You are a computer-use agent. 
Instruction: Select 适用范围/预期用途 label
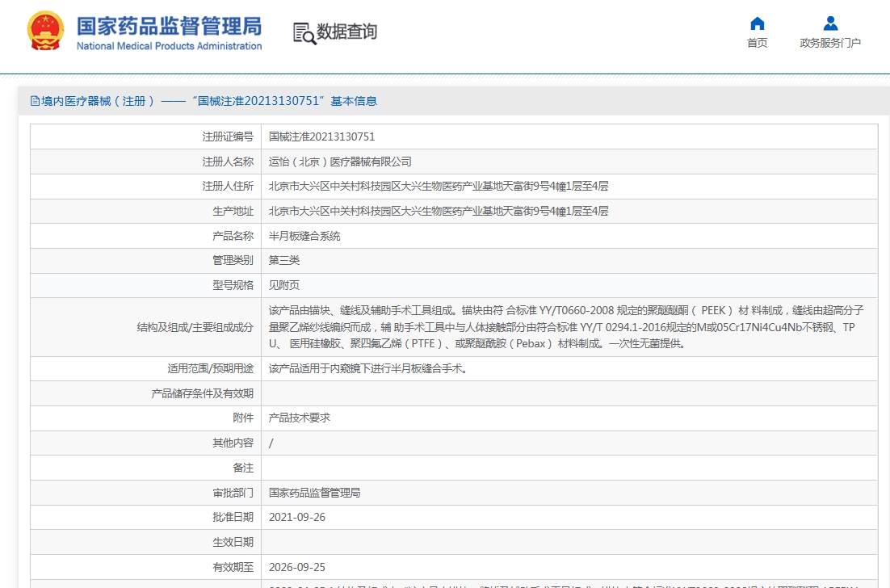click(x=210, y=369)
